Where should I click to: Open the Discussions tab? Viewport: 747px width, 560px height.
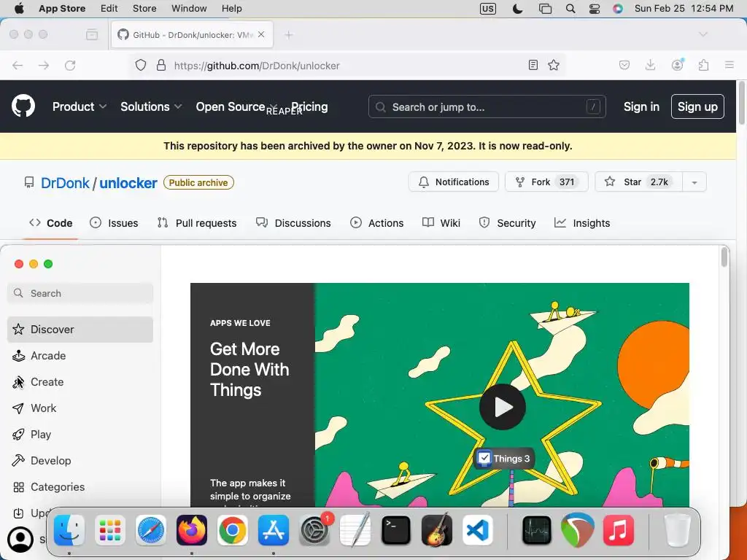coord(293,223)
